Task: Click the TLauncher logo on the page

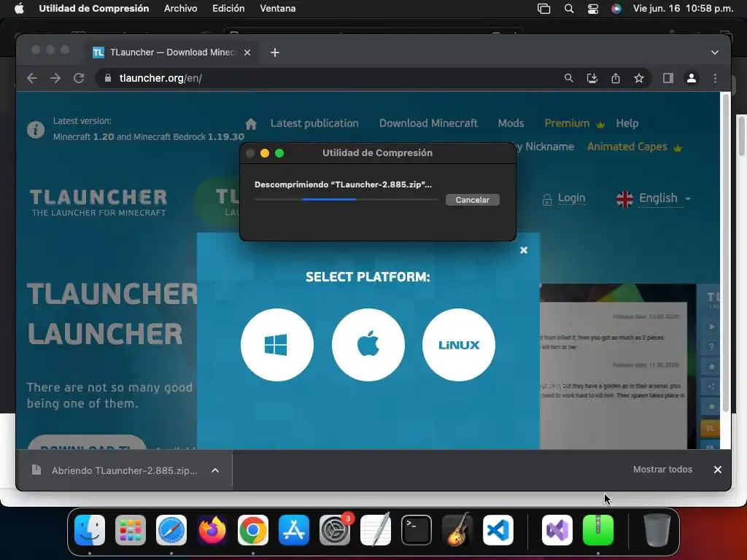Action: pos(98,203)
